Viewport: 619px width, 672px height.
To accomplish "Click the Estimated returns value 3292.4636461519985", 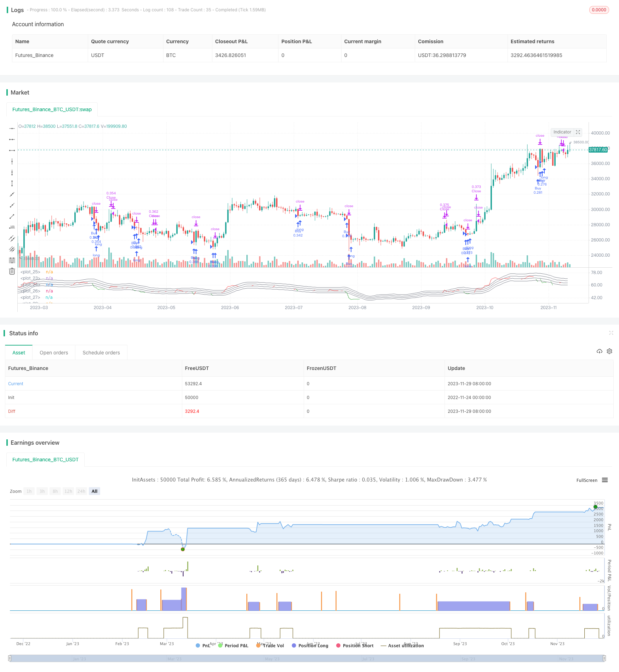I will (536, 55).
